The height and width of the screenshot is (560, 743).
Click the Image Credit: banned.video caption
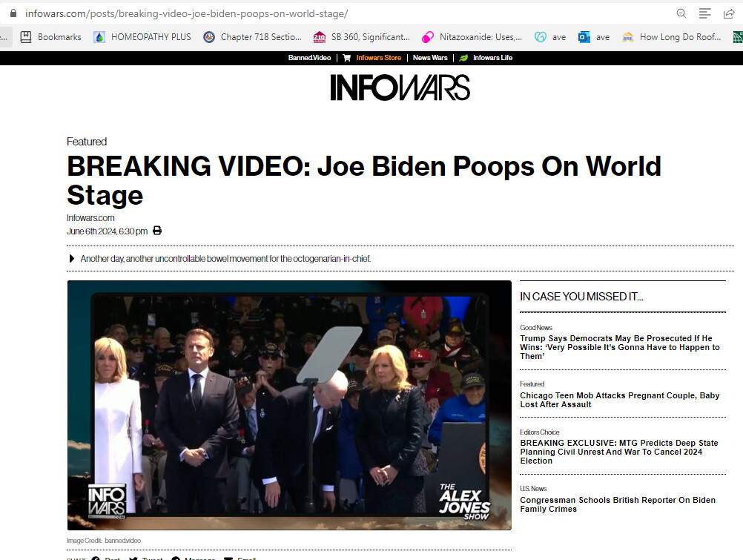pyautogui.click(x=104, y=541)
